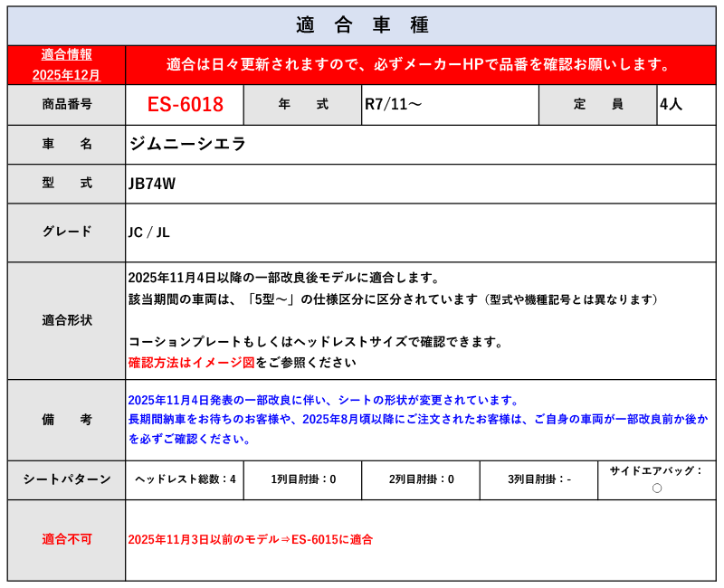
Task: Click the 年式 value R7/11～
Action: coord(393,104)
